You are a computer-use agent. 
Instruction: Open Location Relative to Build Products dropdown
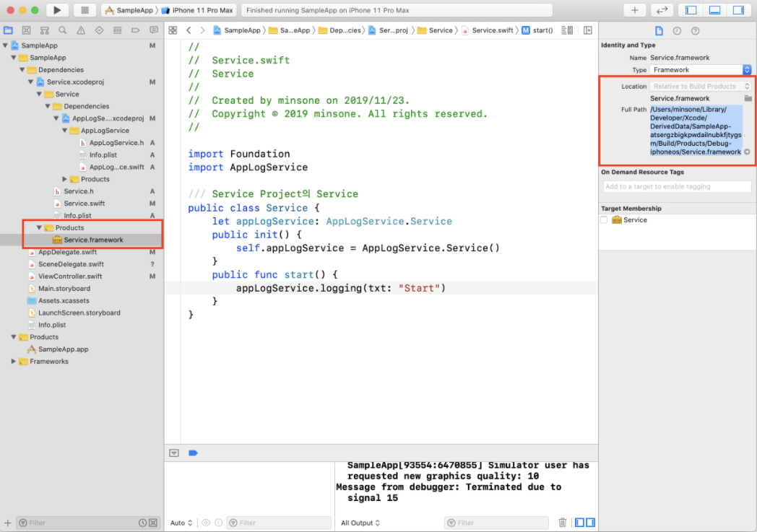[x=701, y=87]
